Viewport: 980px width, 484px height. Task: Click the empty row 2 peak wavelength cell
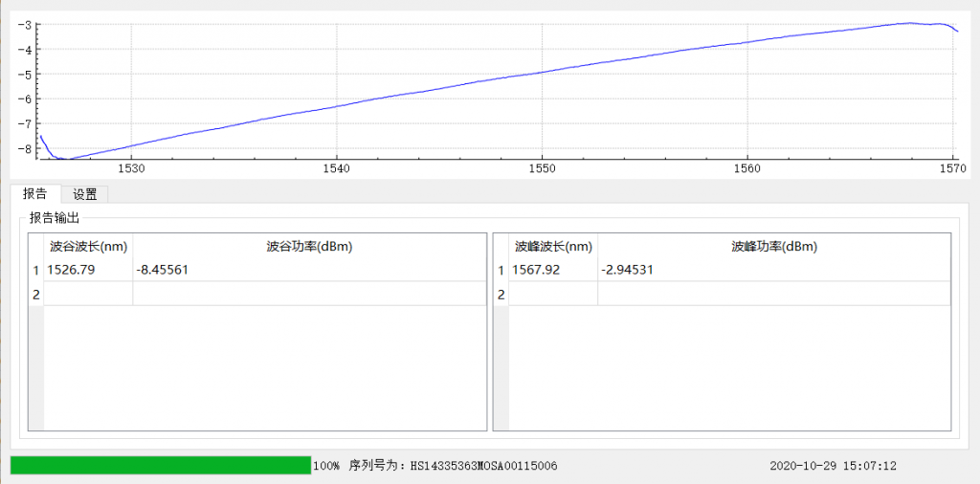tap(553, 295)
